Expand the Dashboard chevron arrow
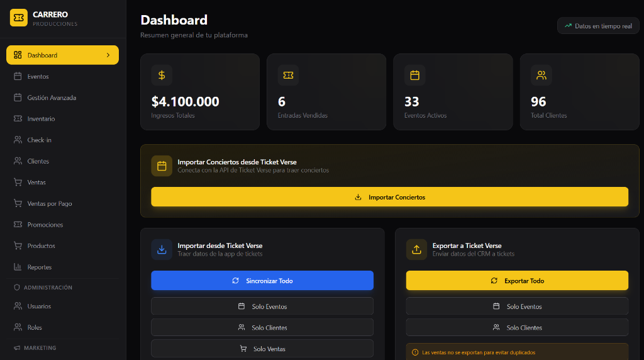This screenshot has height=360, width=644. click(108, 55)
